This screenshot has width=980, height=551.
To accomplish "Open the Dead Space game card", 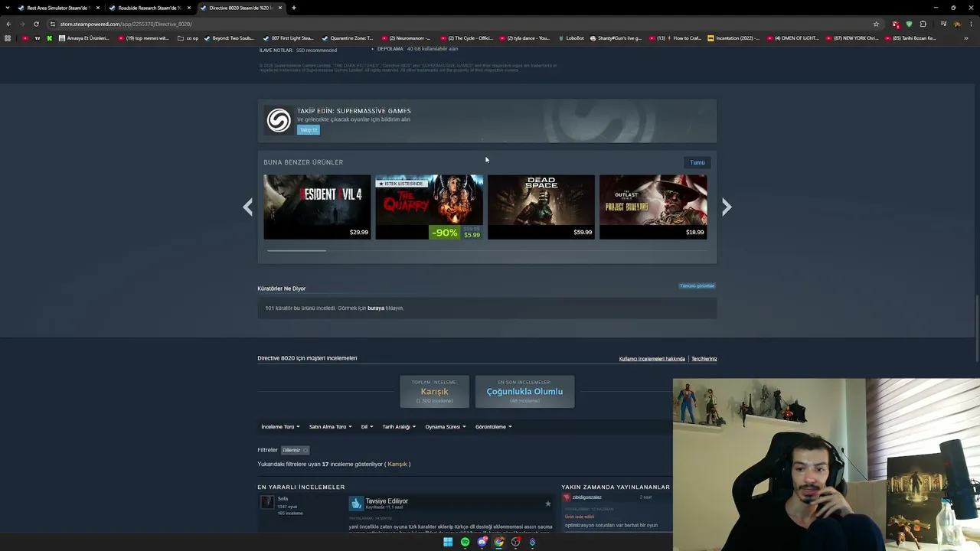I will coord(541,207).
